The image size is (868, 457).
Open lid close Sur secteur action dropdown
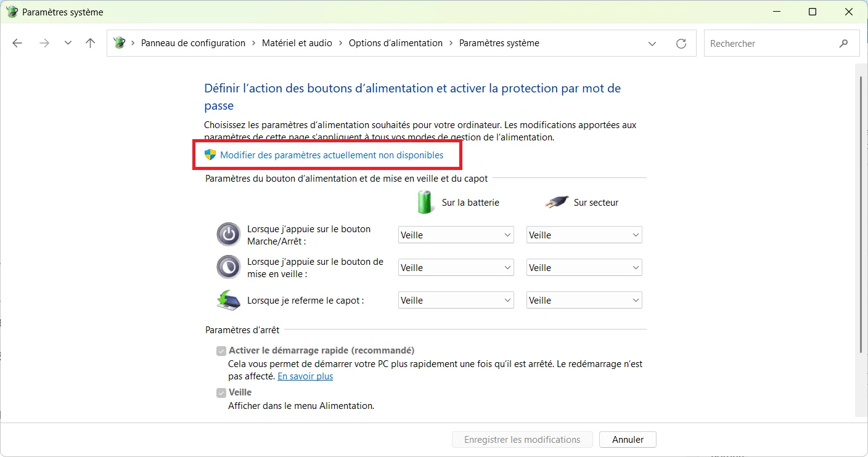click(584, 300)
